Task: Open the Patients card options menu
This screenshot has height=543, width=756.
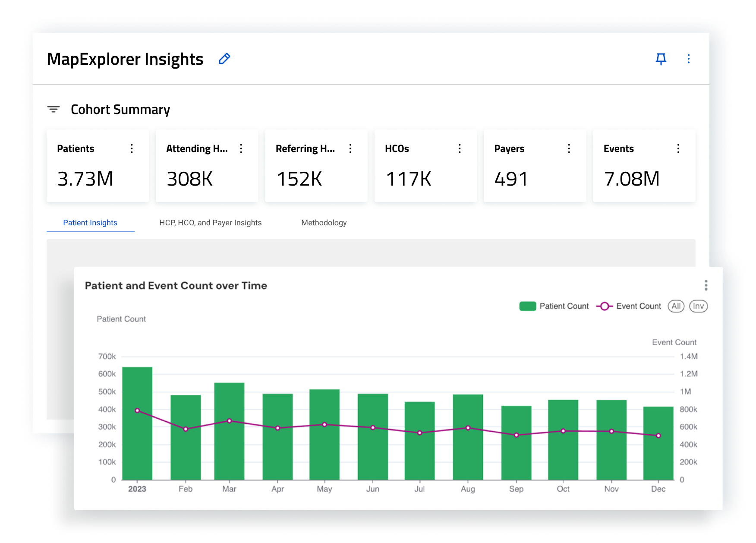Action: tap(132, 148)
